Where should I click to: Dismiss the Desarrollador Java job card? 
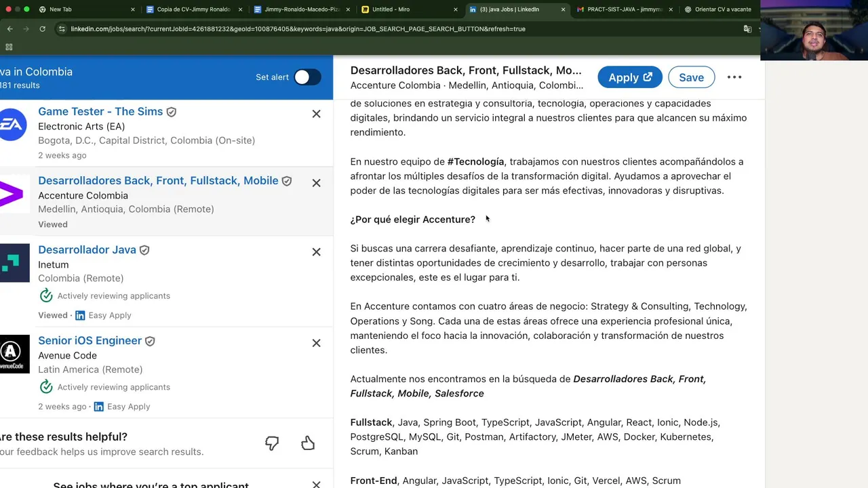[316, 252]
